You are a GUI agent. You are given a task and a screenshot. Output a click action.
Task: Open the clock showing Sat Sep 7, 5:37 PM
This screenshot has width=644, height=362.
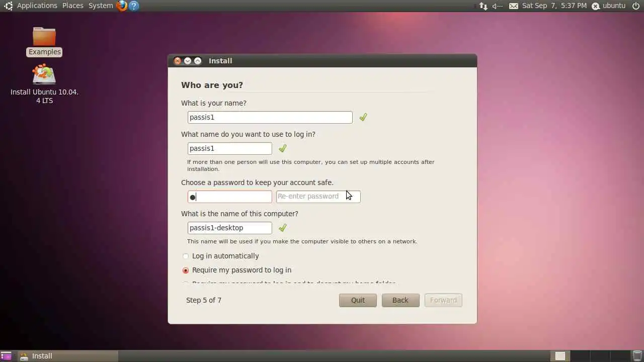(554, 6)
